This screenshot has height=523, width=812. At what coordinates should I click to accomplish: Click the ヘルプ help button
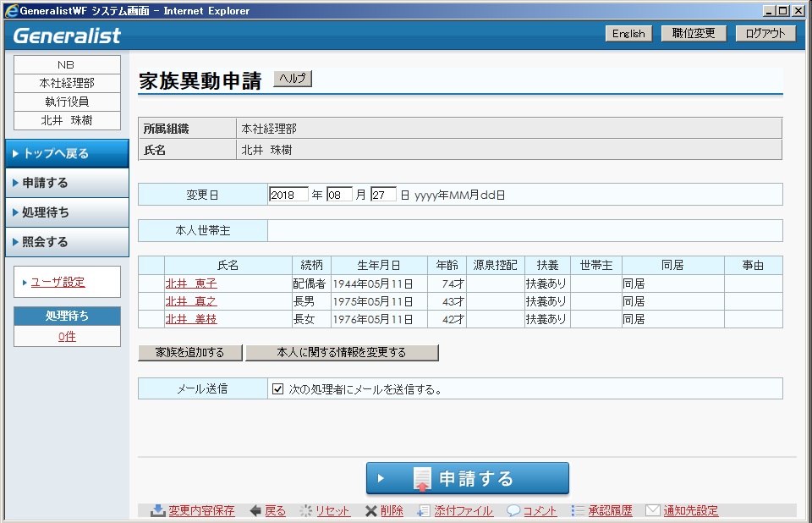(293, 78)
